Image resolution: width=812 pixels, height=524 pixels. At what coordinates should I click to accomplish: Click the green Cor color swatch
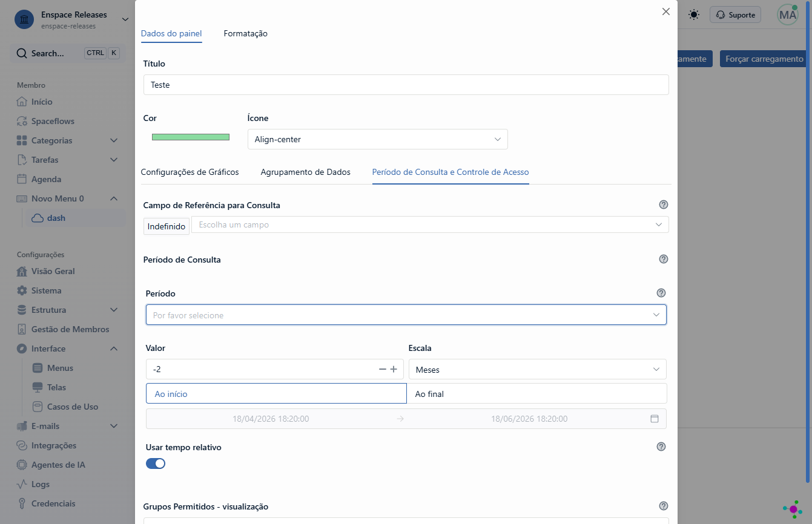pyautogui.click(x=191, y=137)
